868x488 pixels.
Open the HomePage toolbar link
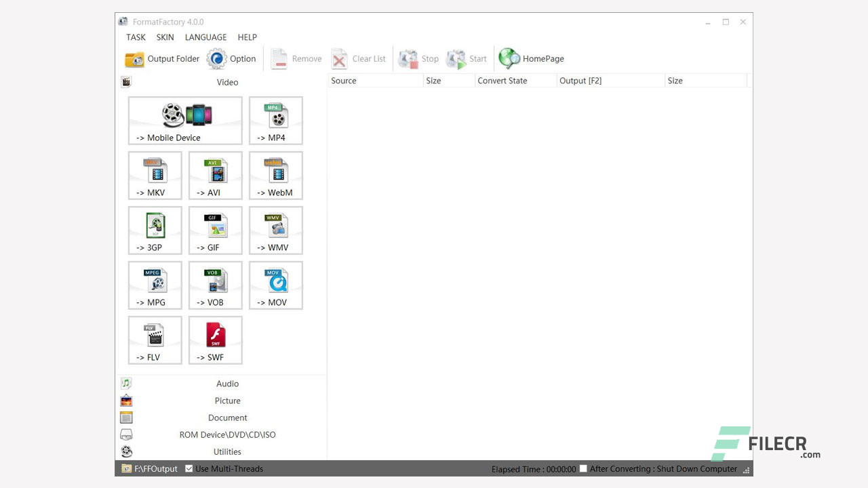click(x=532, y=59)
